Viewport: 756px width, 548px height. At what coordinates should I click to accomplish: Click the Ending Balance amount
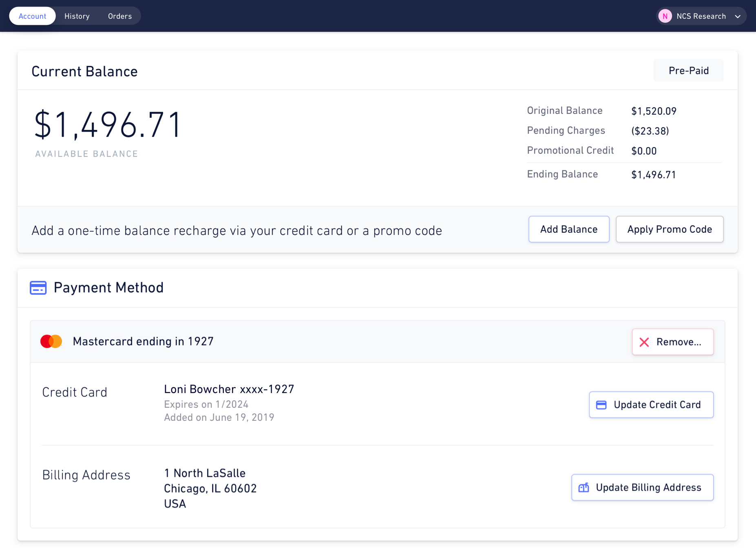(653, 174)
